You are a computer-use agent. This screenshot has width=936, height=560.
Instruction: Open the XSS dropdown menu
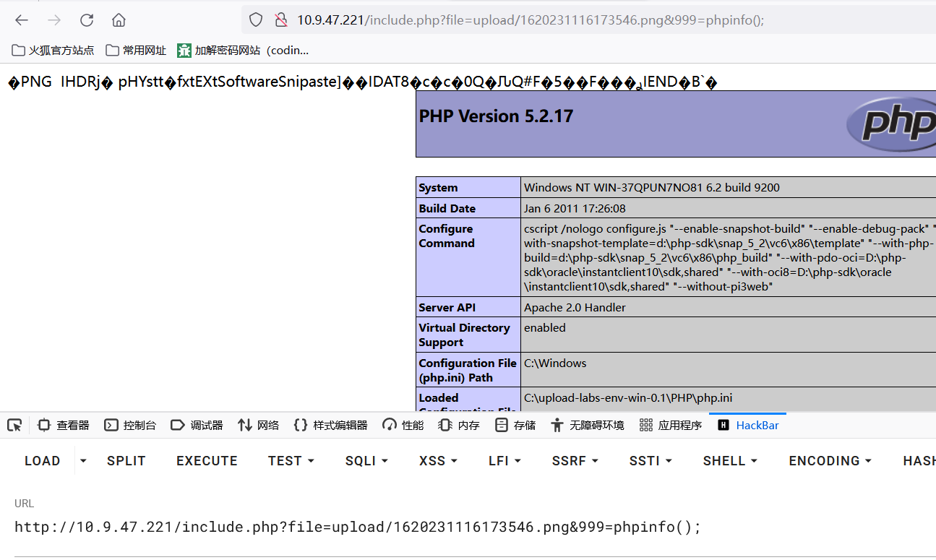click(x=438, y=461)
